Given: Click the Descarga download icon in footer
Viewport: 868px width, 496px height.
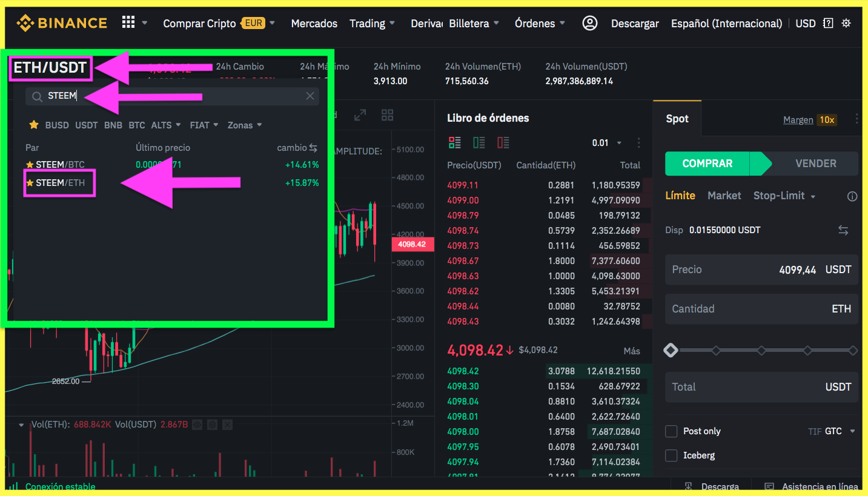Looking at the screenshot, I should click(689, 486).
